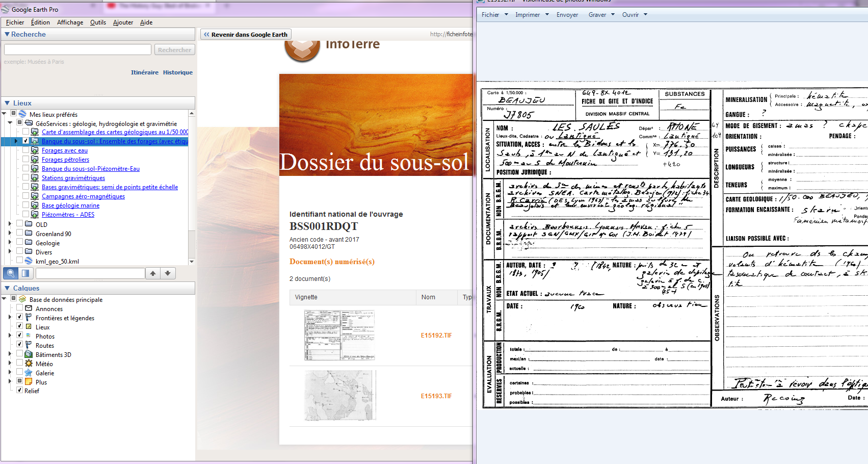This screenshot has height=464, width=868.
Task: Click the magnifier search icon under Lieux
Action: [11, 273]
